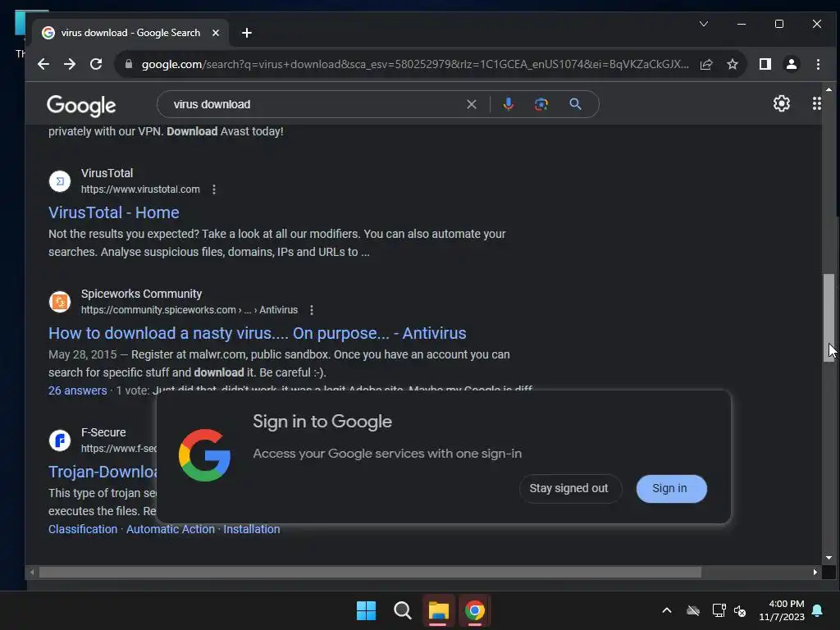This screenshot has height=630, width=840.
Task: Submit search with the magnifying glass icon
Action: [x=575, y=104]
